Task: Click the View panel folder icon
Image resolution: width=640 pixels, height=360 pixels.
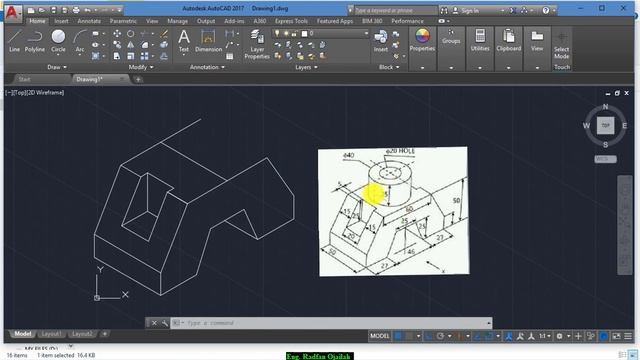Action: (537, 40)
